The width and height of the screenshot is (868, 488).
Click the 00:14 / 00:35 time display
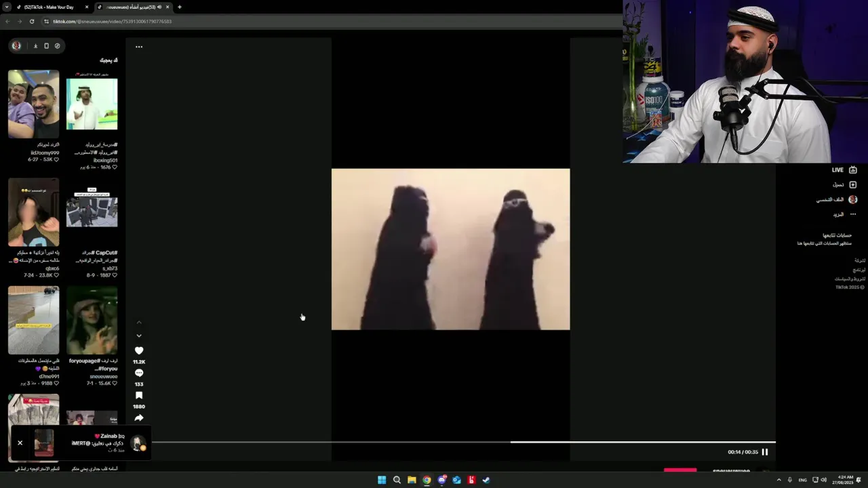[743, 452]
